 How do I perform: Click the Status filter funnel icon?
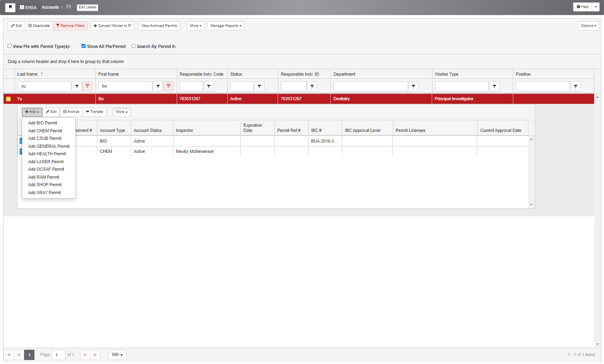coord(259,86)
